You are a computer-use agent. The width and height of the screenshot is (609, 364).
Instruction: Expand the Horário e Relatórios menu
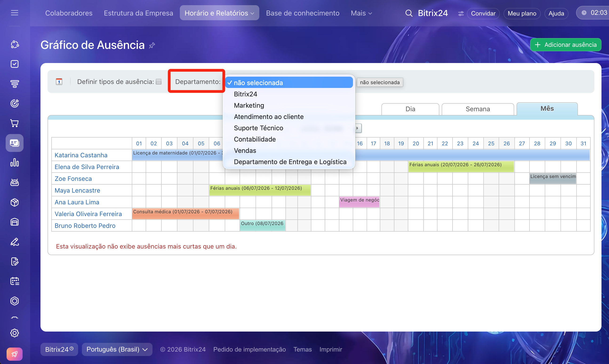219,13
